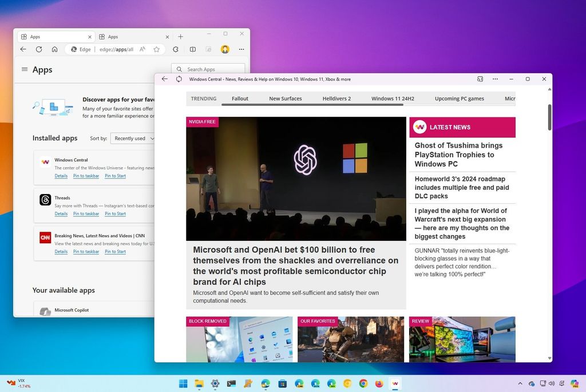
Task: Click the Threads app icon
Action: (x=45, y=200)
